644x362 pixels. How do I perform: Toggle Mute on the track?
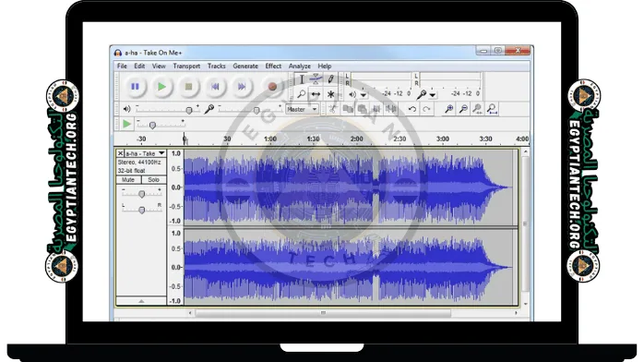tap(128, 180)
